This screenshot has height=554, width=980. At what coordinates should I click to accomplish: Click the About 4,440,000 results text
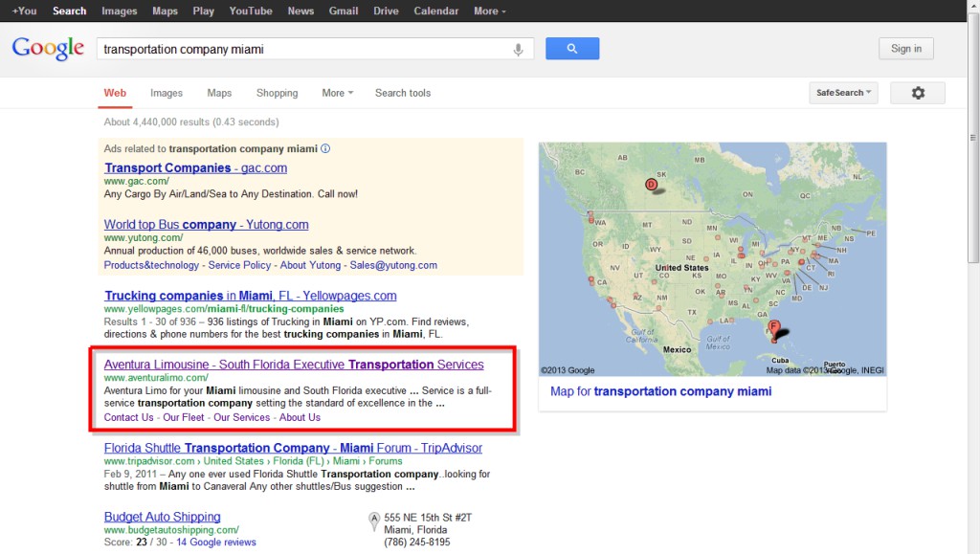coord(191,122)
